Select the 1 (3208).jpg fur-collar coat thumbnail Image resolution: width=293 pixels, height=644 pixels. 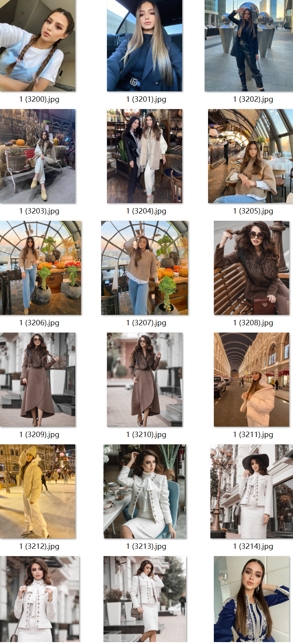coord(251,268)
